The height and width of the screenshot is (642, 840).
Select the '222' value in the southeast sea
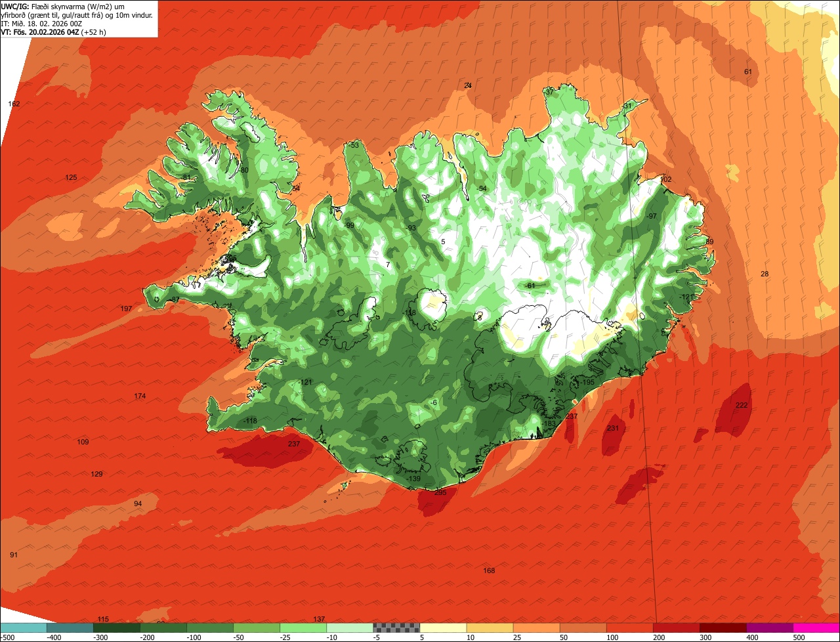(742, 405)
